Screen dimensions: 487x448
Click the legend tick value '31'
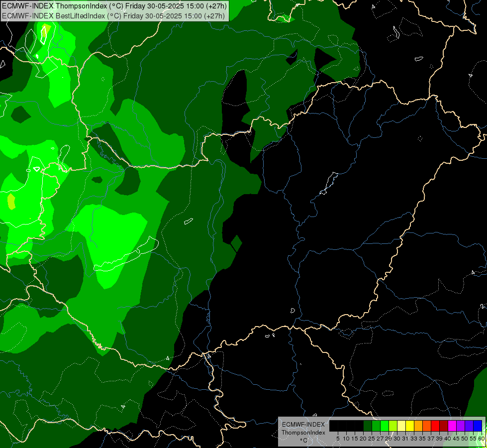405,439
